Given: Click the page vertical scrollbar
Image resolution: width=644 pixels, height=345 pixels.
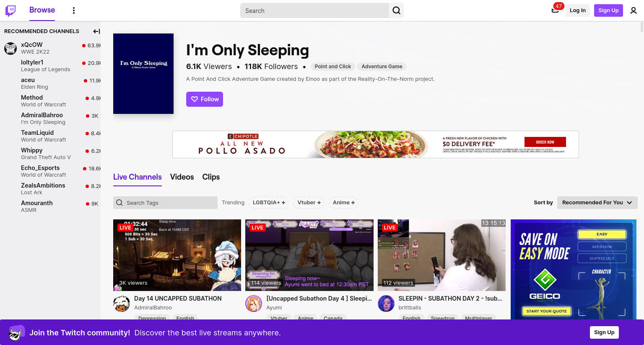Looking at the screenshot, I should tap(641, 27).
